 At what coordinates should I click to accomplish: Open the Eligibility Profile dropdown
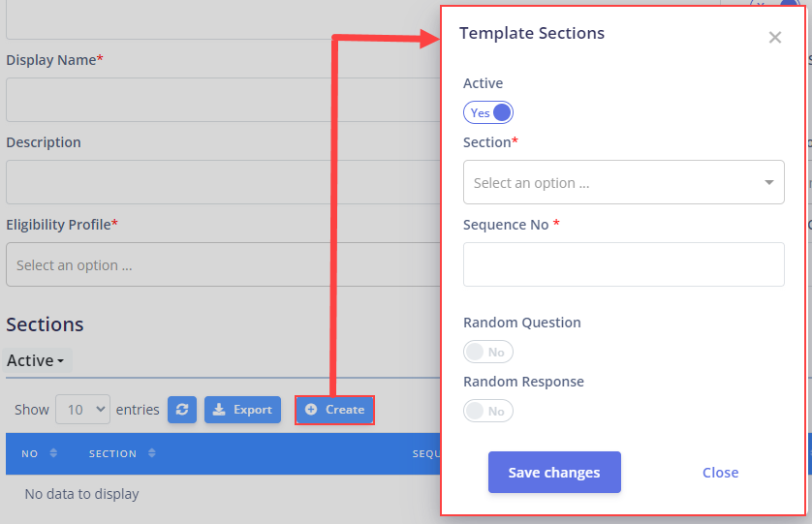point(223,264)
